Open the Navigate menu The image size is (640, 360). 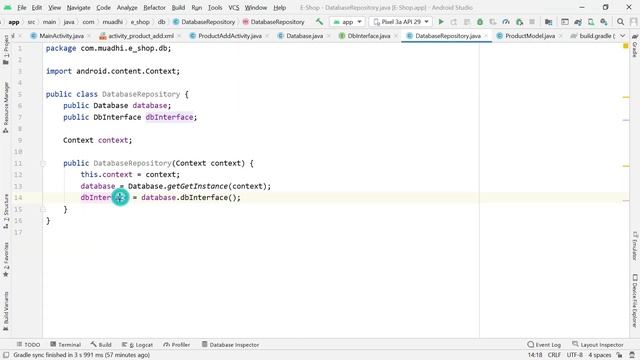coord(78,7)
